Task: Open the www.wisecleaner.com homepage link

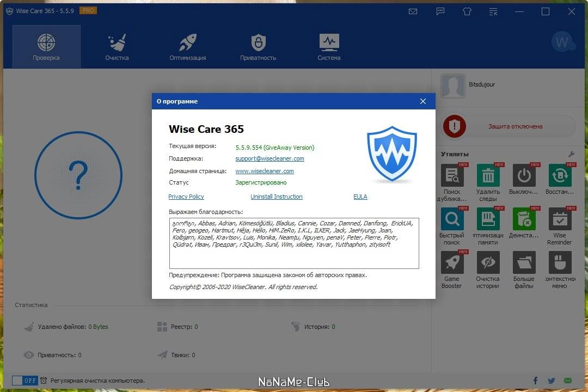Action: tap(265, 170)
